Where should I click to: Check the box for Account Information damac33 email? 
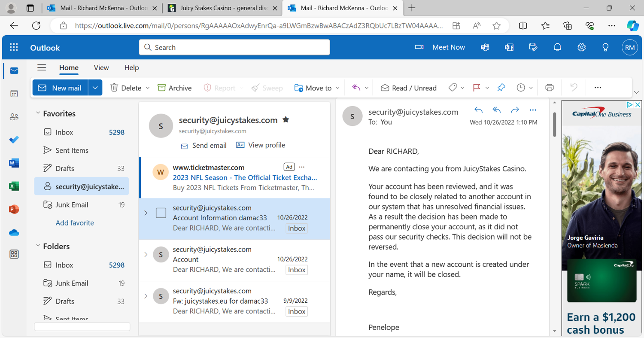pyautogui.click(x=161, y=213)
